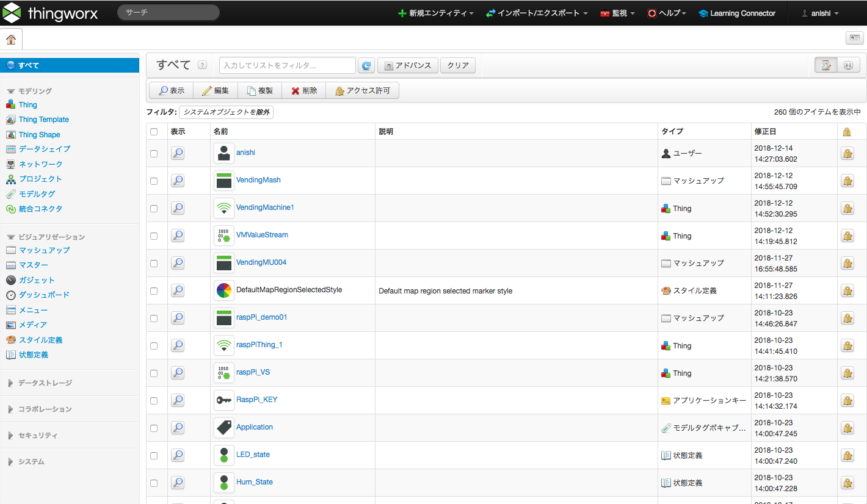Viewport: 867px width, 504px height.
Task: Open スタイル定義 in sidebar
Action: point(40,340)
